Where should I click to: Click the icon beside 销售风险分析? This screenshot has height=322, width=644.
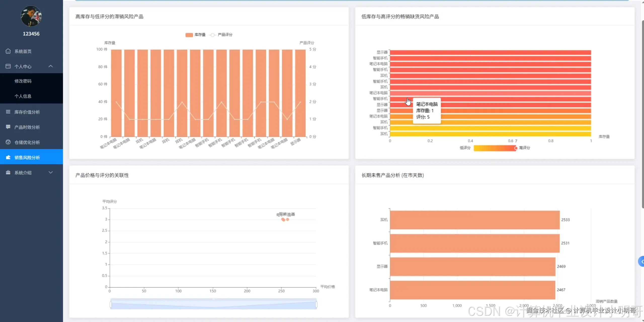point(8,157)
